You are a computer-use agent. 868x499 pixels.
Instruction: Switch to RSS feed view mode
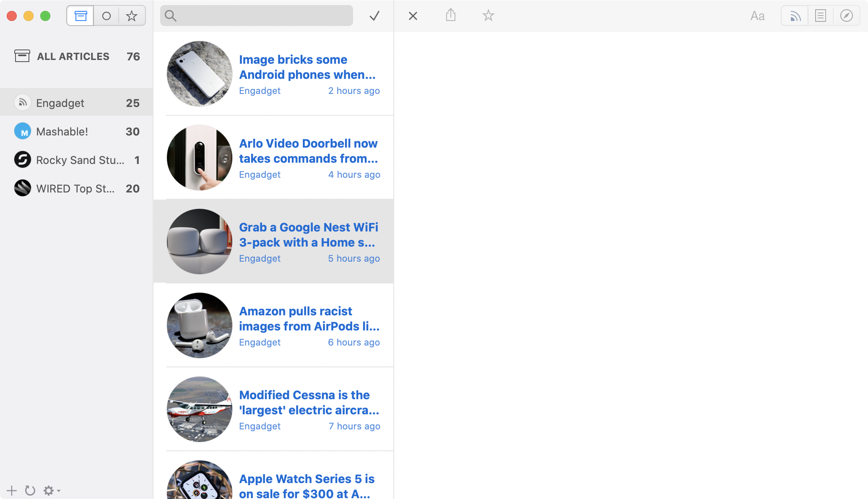pyautogui.click(x=795, y=16)
